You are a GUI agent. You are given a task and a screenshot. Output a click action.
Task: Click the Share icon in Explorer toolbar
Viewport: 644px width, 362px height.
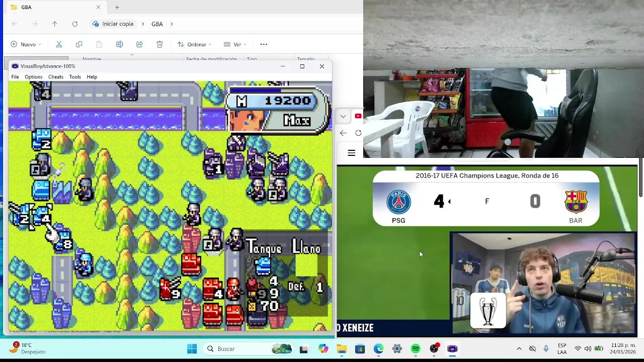click(x=139, y=44)
